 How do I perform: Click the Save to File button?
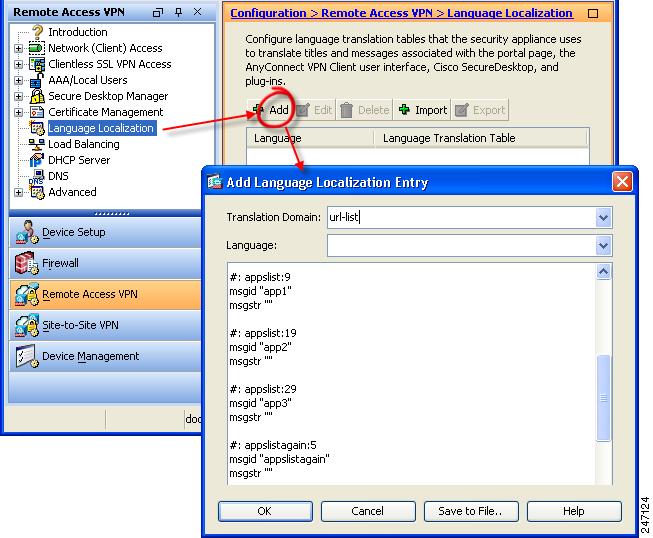click(x=471, y=511)
